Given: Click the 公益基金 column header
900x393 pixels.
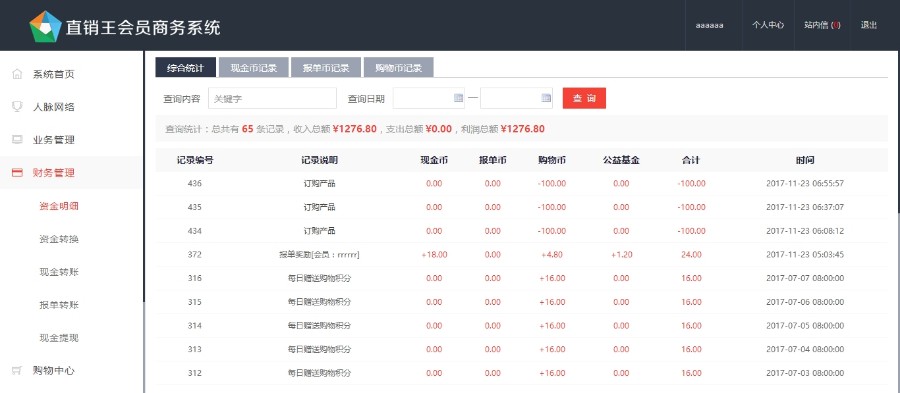Looking at the screenshot, I should 621,161.
